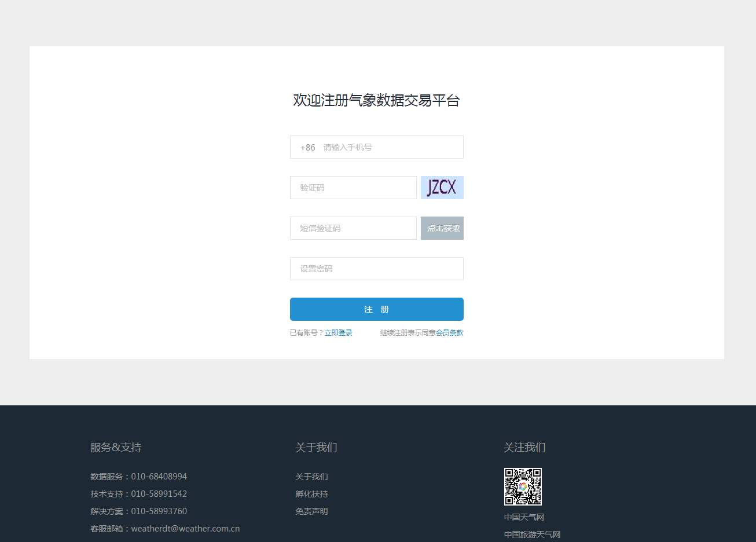756x542 pixels.
Task: Click the QR code image in footer
Action: [523, 486]
